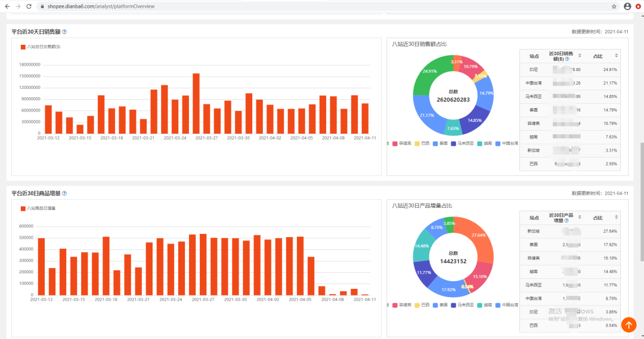Image resolution: width=644 pixels, height=339 pixels.
Task: Click 10.79% pink slice of sales pie
Action: 470,67
